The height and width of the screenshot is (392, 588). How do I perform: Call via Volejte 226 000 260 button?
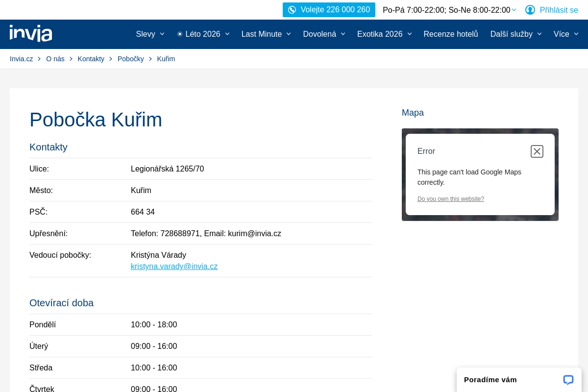tap(329, 10)
